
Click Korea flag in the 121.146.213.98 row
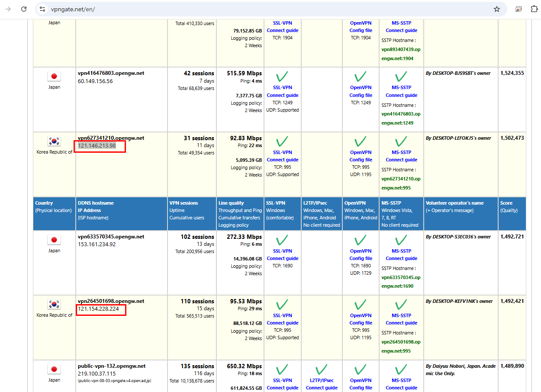(54, 141)
